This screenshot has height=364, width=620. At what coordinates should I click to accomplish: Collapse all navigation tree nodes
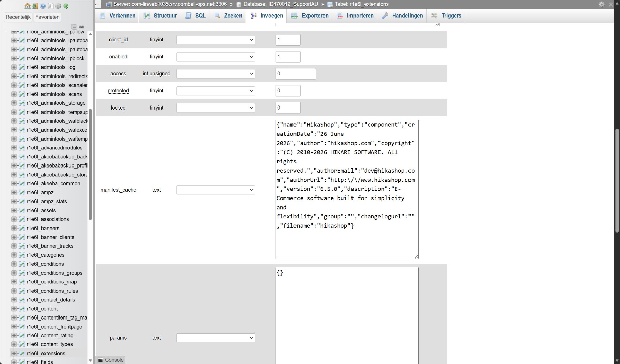74,27
